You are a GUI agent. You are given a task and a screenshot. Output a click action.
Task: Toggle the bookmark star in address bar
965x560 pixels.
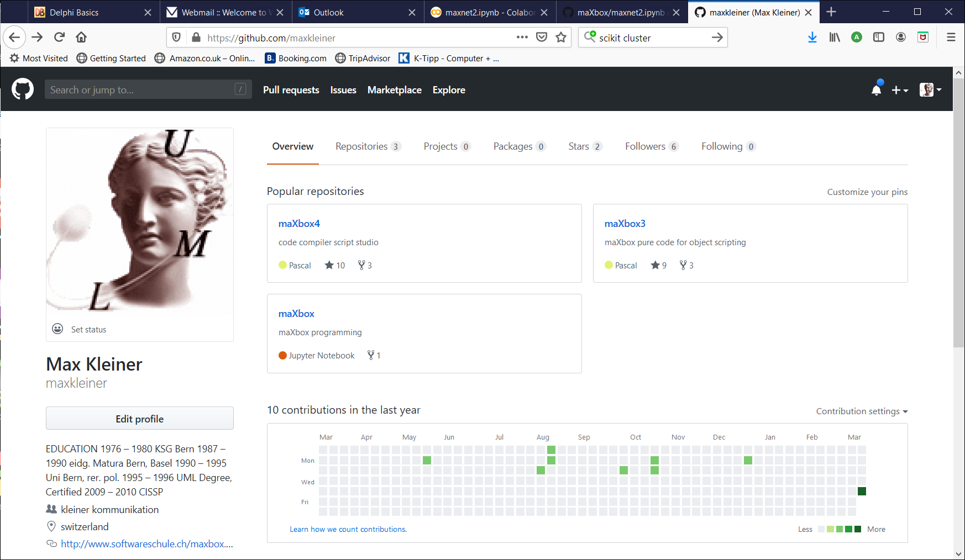[560, 37]
